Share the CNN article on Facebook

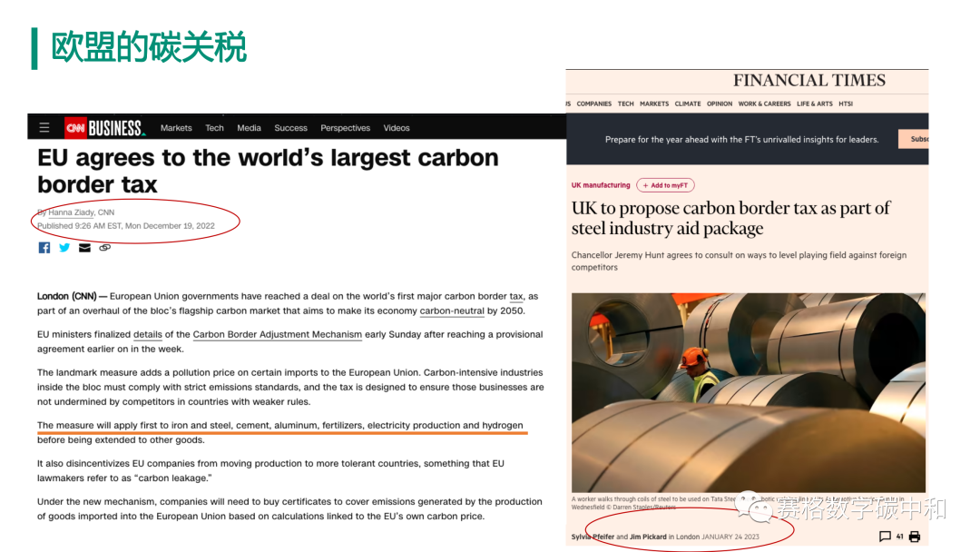(x=44, y=248)
